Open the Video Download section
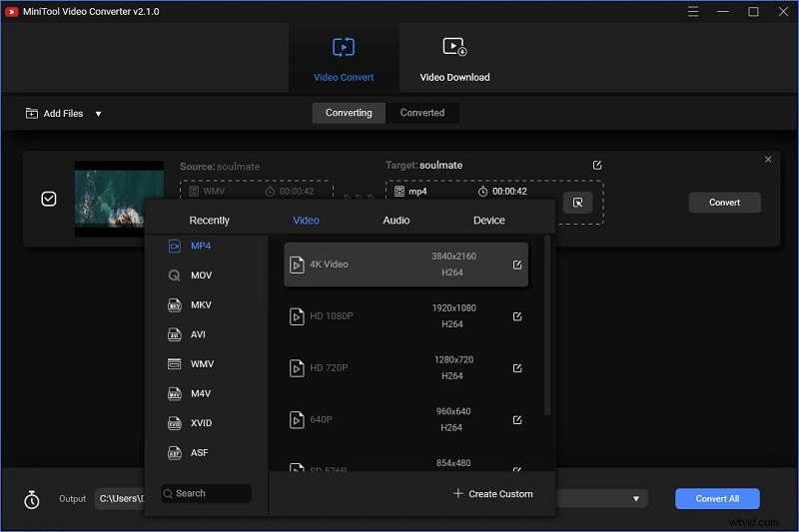The height and width of the screenshot is (532, 799). [x=454, y=59]
